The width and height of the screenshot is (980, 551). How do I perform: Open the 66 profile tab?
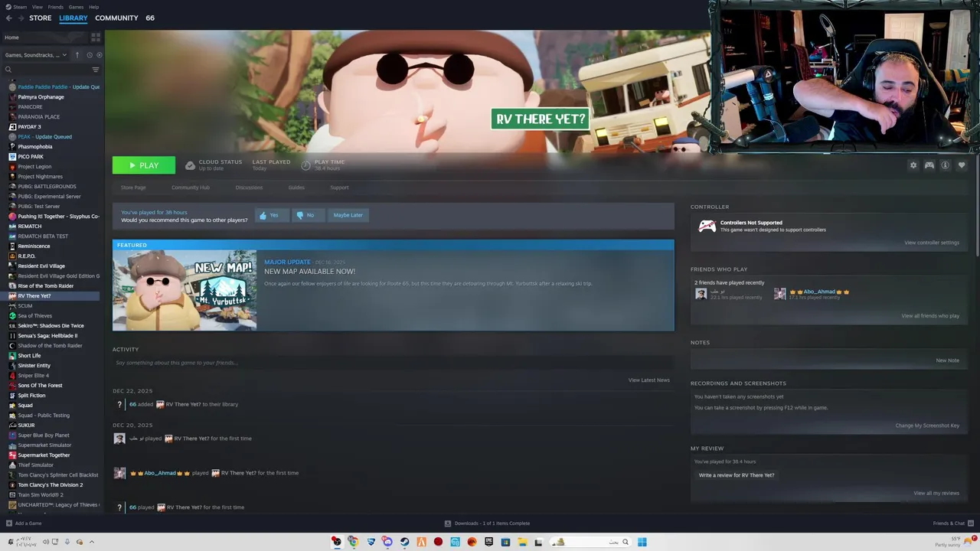click(150, 18)
